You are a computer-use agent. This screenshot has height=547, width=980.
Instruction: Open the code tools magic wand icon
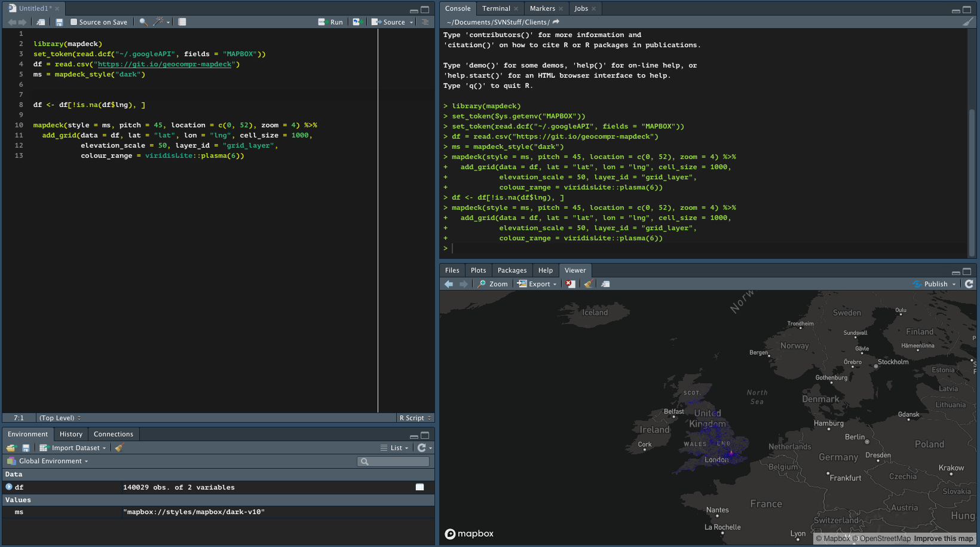[x=158, y=22]
